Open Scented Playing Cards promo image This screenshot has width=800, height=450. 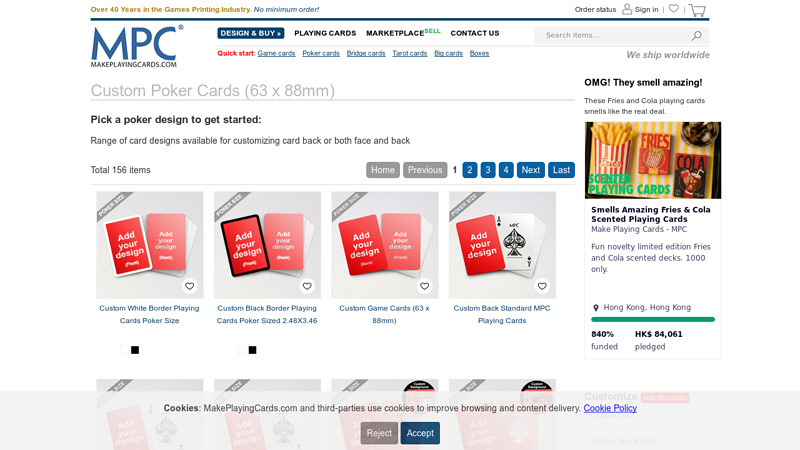coord(653,160)
